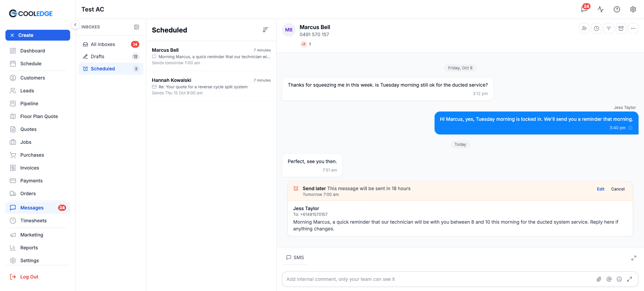644x291 pixels.
Task: Collapse the main sidebar with chevron
Action: pos(75,25)
